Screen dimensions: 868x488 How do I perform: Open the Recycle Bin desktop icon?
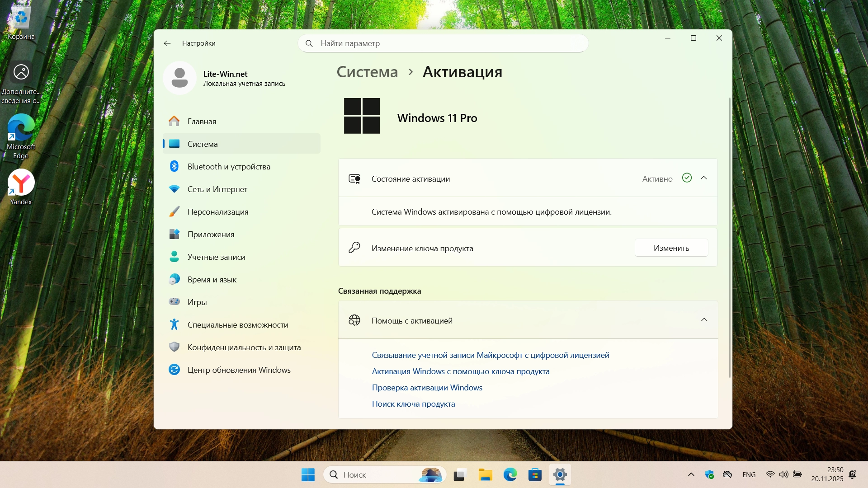tap(21, 18)
